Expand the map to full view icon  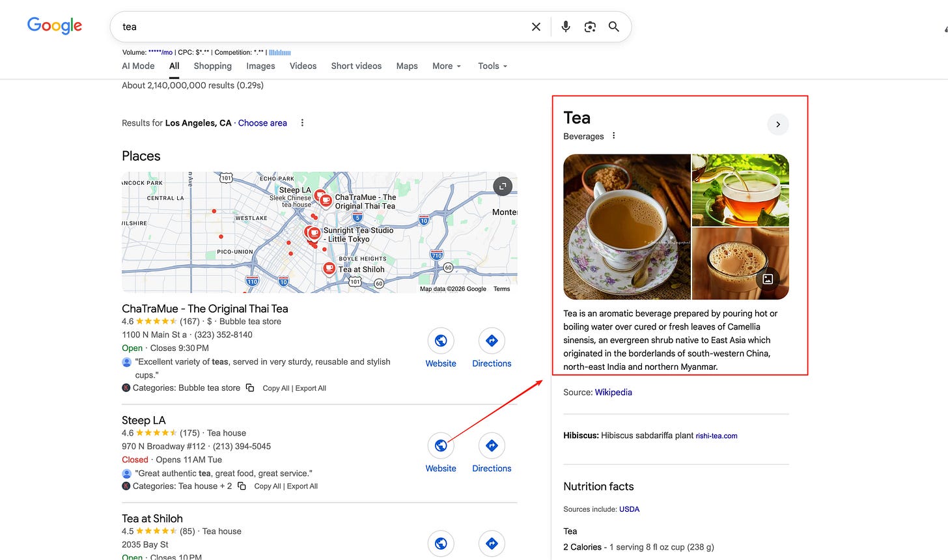503,186
